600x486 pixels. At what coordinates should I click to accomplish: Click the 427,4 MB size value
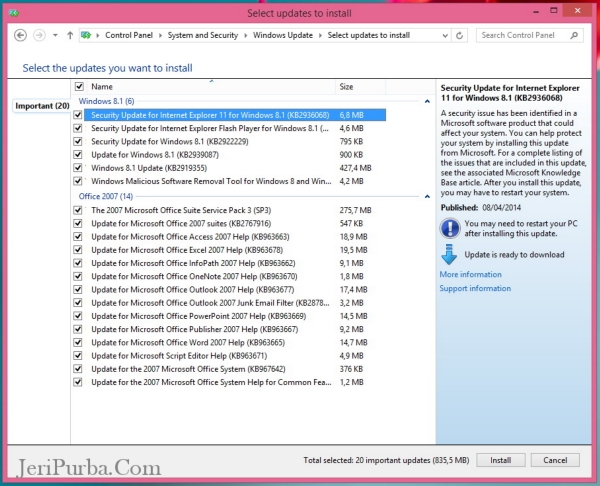[x=355, y=168]
